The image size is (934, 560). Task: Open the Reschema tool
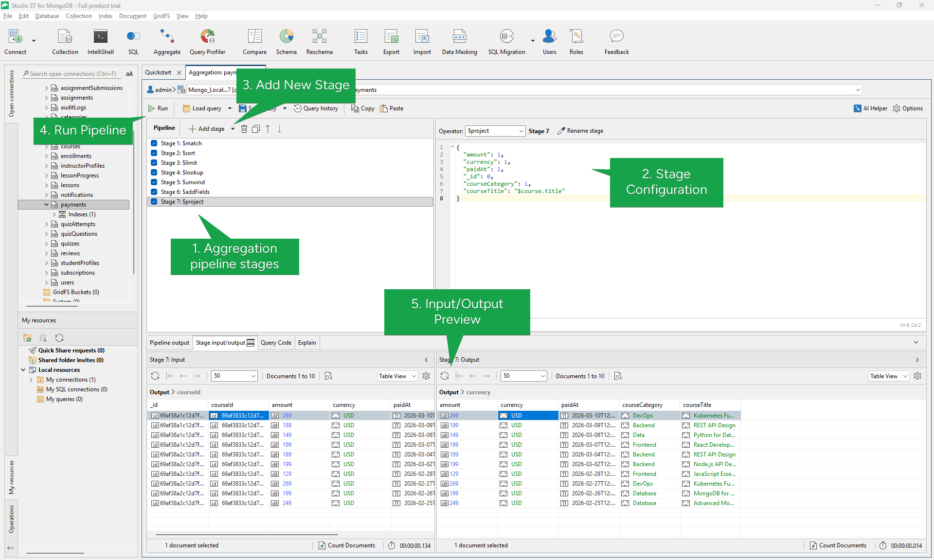[x=319, y=41]
